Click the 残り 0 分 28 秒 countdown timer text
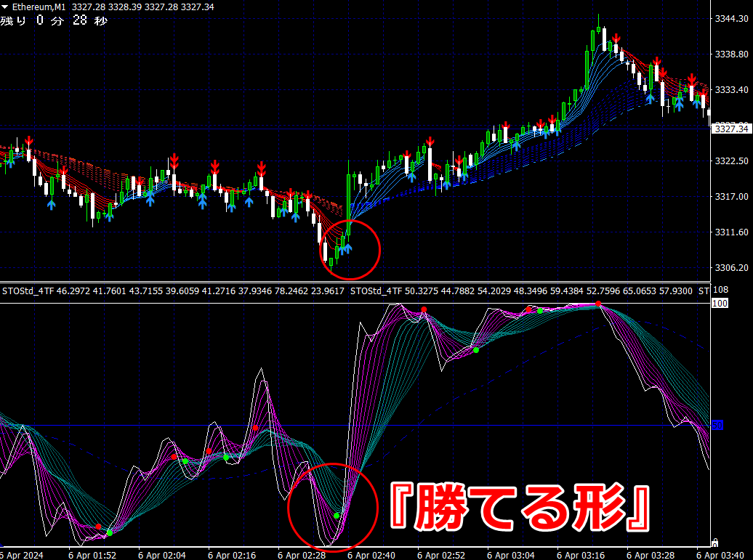The width and height of the screenshot is (753, 560). [54, 20]
